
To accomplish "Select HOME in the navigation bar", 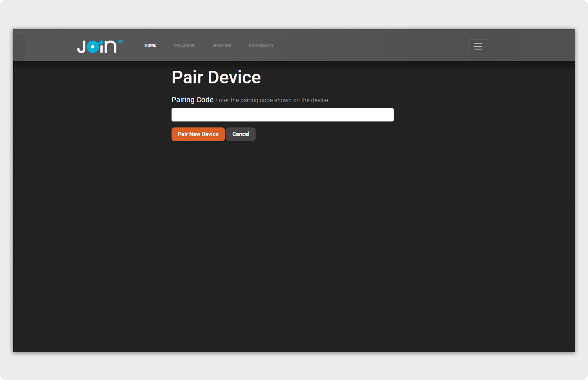I will click(x=150, y=45).
